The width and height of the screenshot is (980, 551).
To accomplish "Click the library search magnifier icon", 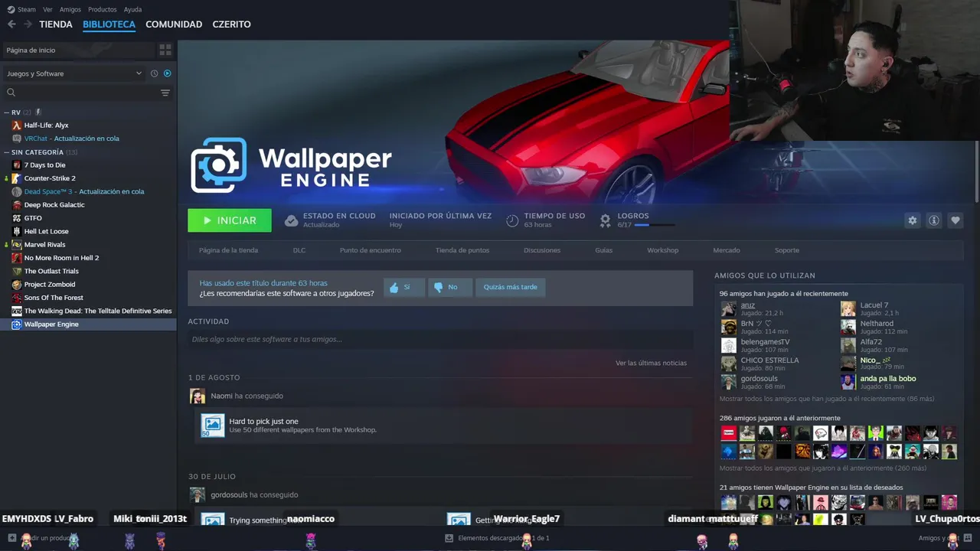I will tap(11, 93).
